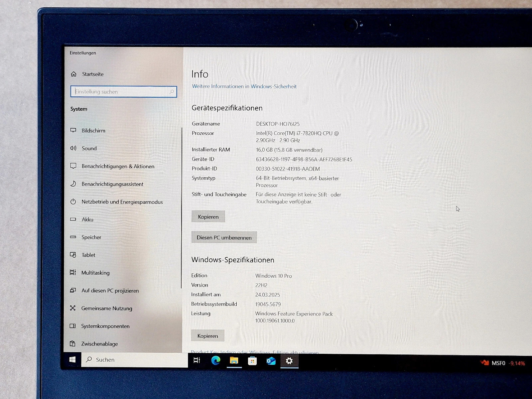
Task: Click build number 19045.5679
Action: click(268, 304)
